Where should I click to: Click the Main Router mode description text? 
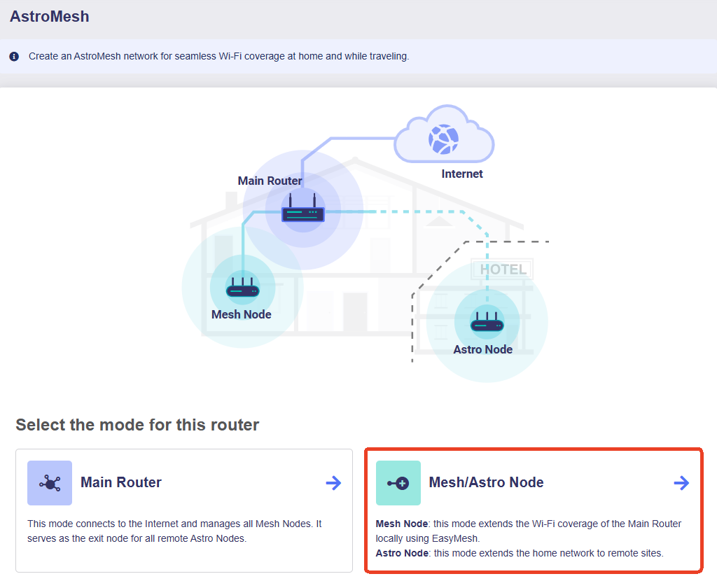[174, 531]
